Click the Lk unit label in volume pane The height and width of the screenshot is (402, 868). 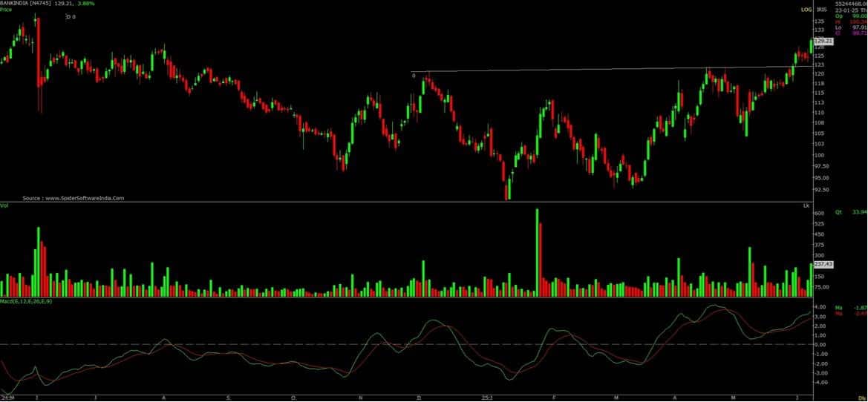coord(806,205)
